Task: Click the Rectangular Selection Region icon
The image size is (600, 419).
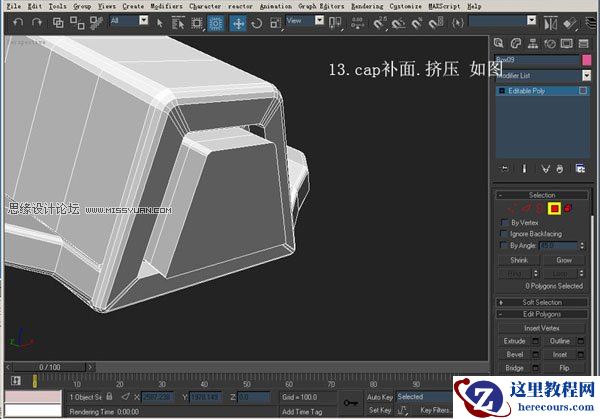Action: point(197,23)
